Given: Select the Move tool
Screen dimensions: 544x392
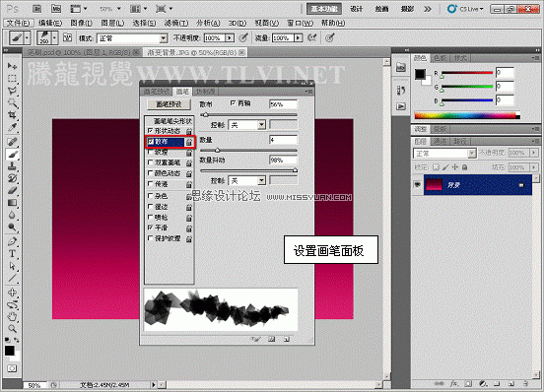Looking at the screenshot, I should point(12,66).
